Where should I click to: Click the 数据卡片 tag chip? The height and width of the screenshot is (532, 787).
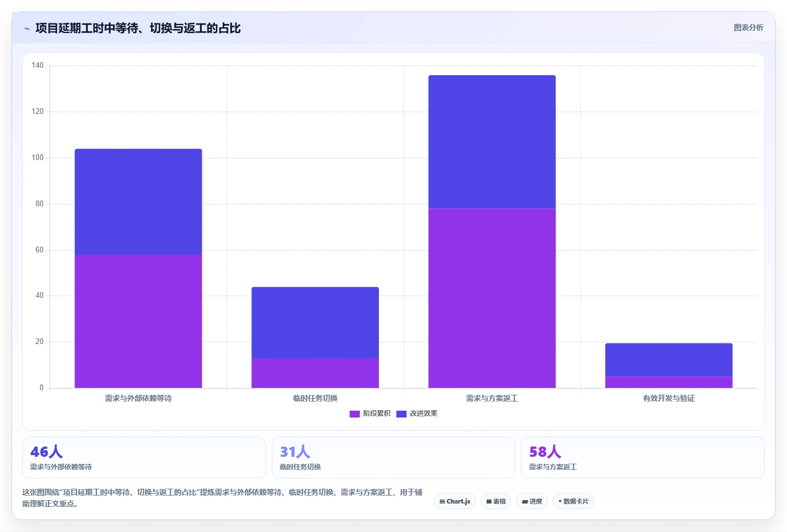tap(573, 501)
